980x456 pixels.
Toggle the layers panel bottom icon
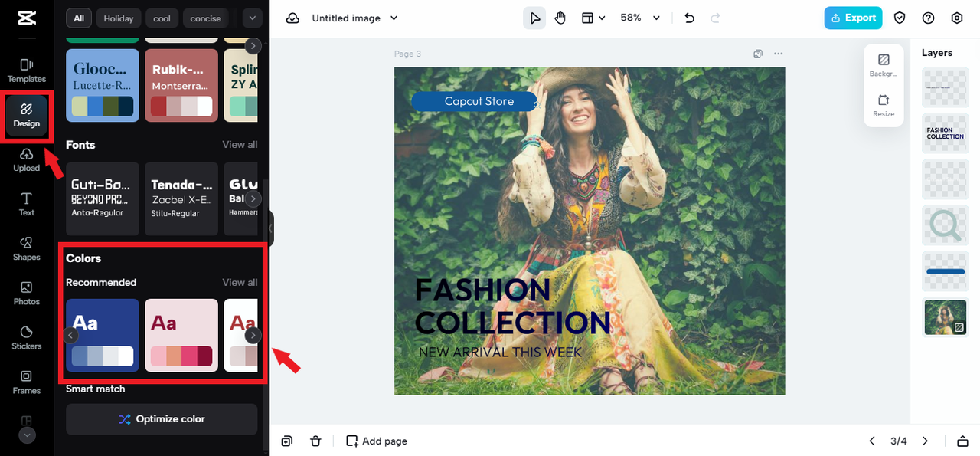coord(962,441)
